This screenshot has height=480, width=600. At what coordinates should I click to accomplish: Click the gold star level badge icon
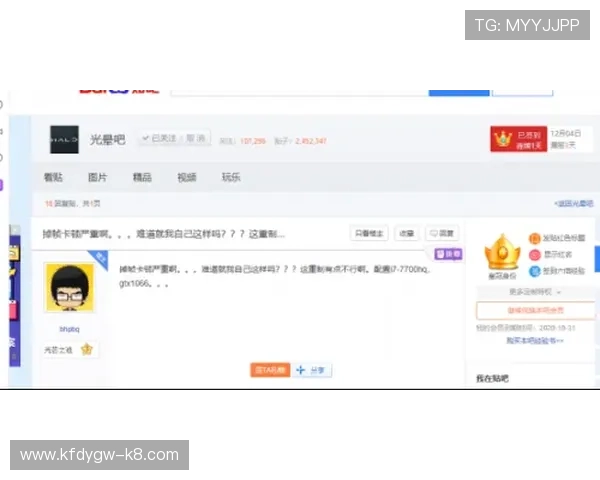click(87, 349)
